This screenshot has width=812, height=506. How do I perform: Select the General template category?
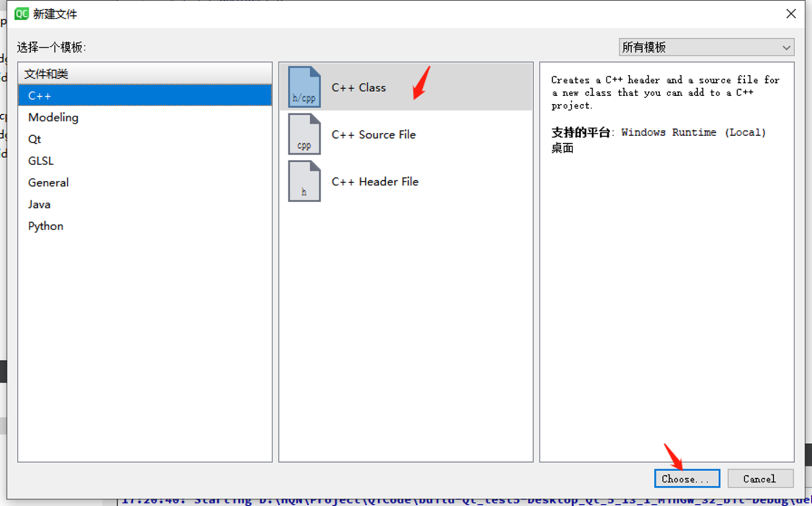[48, 183]
